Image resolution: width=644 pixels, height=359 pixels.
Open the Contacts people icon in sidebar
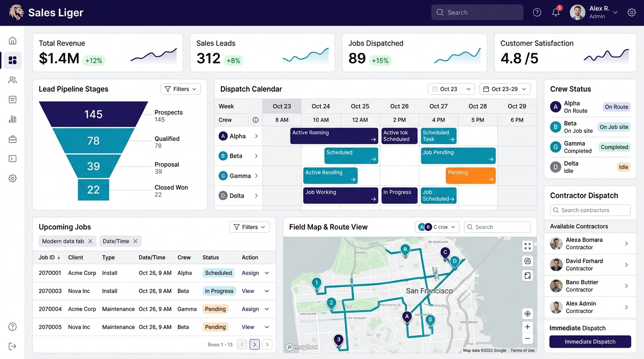(x=13, y=80)
